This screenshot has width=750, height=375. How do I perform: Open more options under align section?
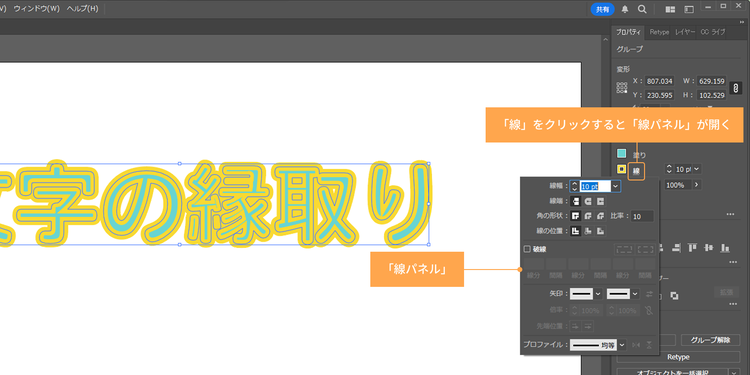tap(733, 262)
